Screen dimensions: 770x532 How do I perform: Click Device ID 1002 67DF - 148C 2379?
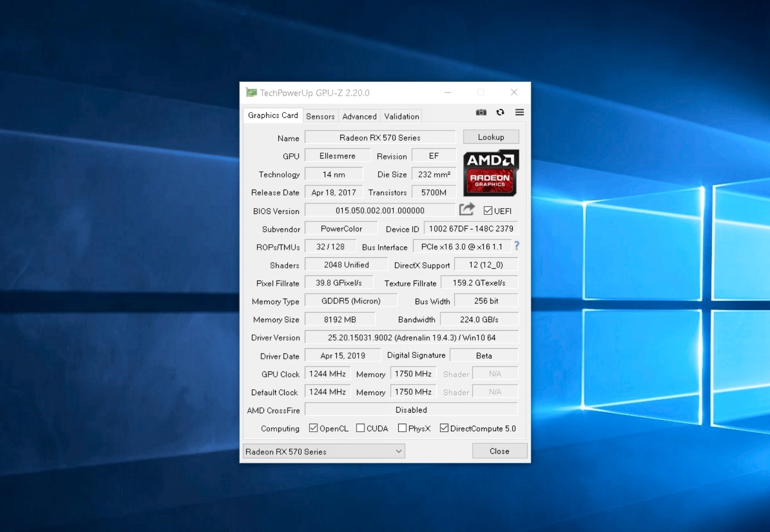point(471,229)
